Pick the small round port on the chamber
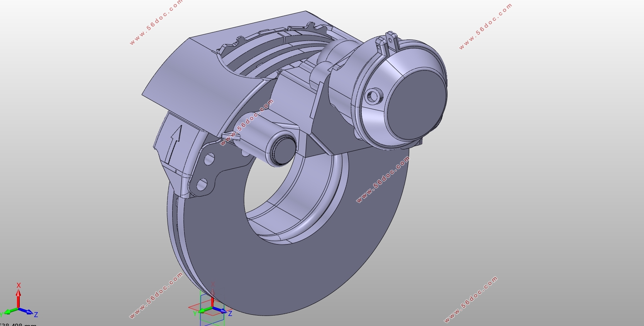Screen dimensions: 644x326 click(x=373, y=96)
